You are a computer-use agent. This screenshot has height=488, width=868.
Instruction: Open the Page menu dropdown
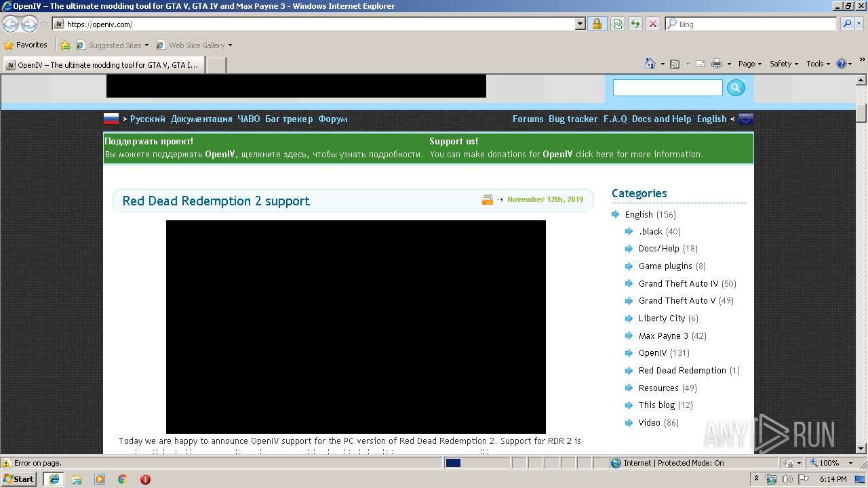pyautogui.click(x=749, y=64)
